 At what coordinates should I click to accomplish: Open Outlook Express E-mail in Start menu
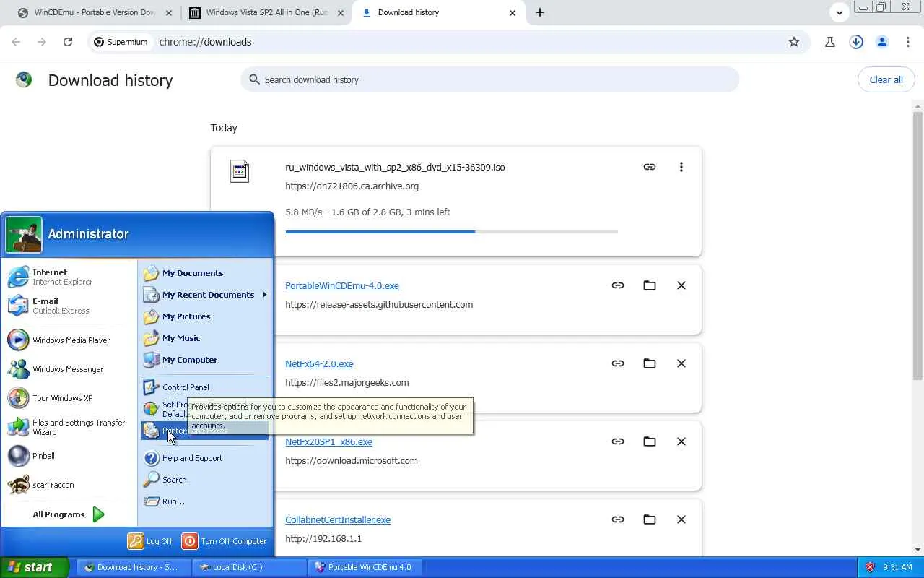point(69,306)
